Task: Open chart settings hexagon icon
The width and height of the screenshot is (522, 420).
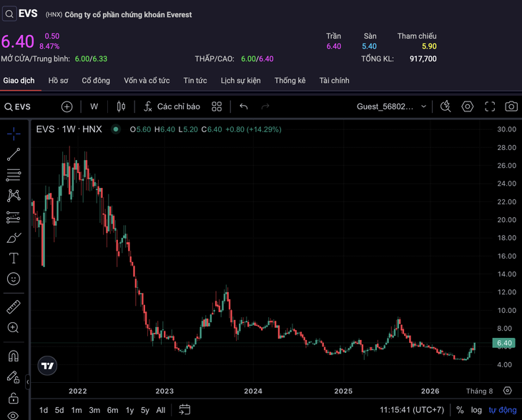Action: tap(468, 106)
